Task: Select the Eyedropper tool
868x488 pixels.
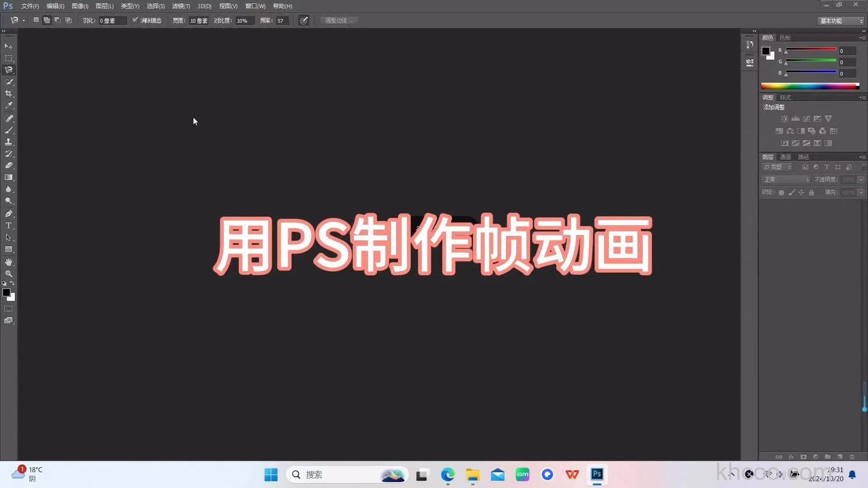Action: [9, 105]
